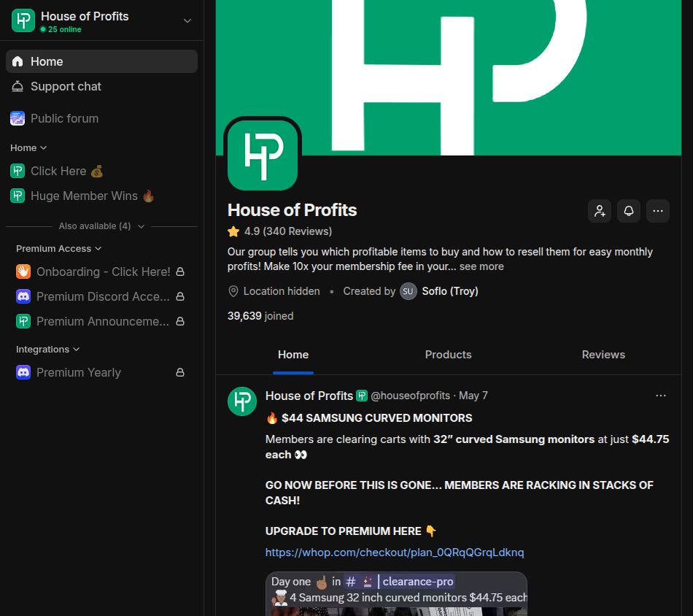The image size is (693, 616).
Task: Click Discord icon beside Premium Discord Access
Action: click(23, 296)
